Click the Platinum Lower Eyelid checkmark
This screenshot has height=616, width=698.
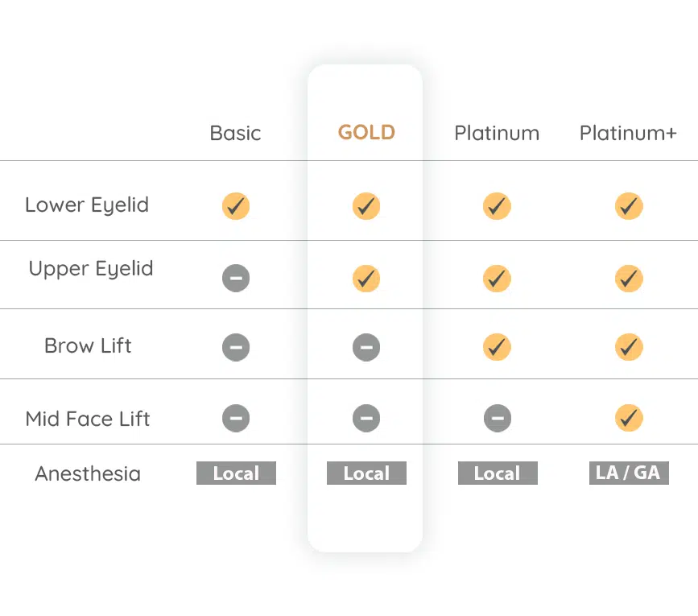497,206
